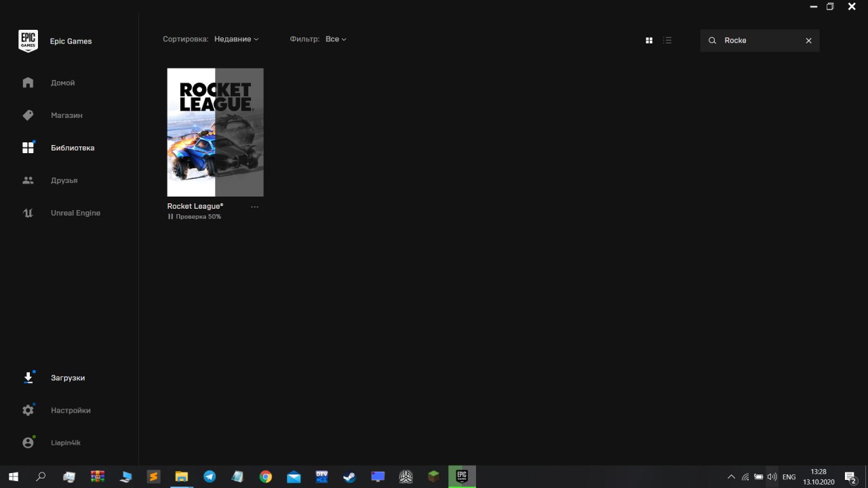Open Настройки settings page
Viewport: 868px width, 488px height.
tap(71, 410)
